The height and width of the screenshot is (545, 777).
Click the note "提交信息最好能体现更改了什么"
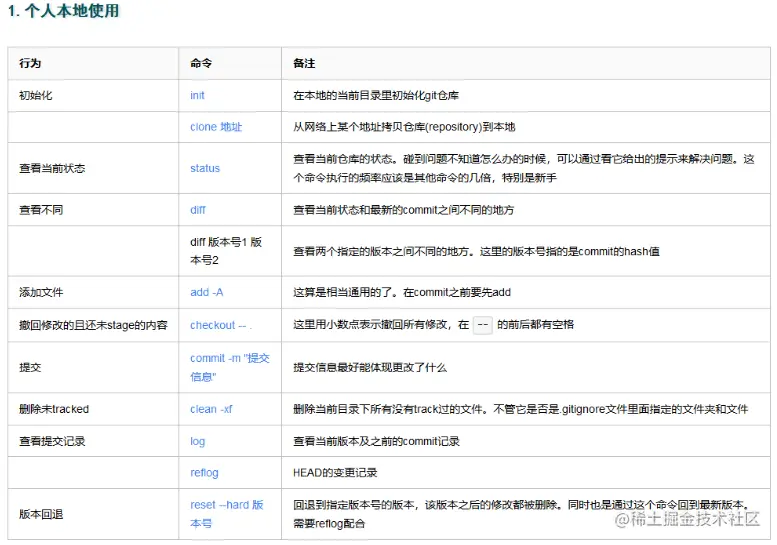370,368
